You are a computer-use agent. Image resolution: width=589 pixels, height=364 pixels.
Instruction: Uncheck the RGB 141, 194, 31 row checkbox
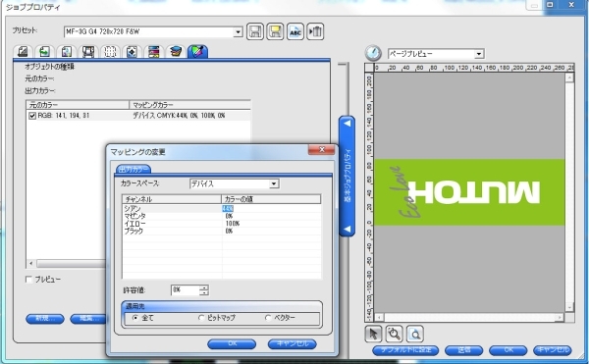coord(32,116)
